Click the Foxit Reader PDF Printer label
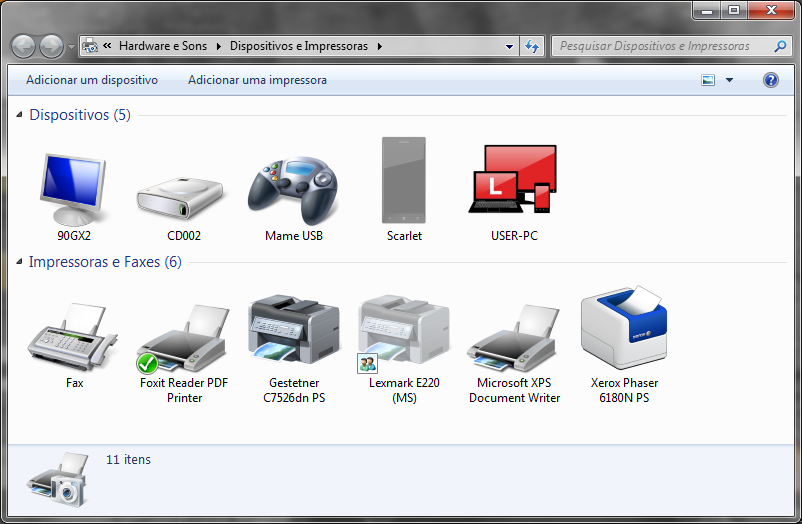 pos(184,390)
